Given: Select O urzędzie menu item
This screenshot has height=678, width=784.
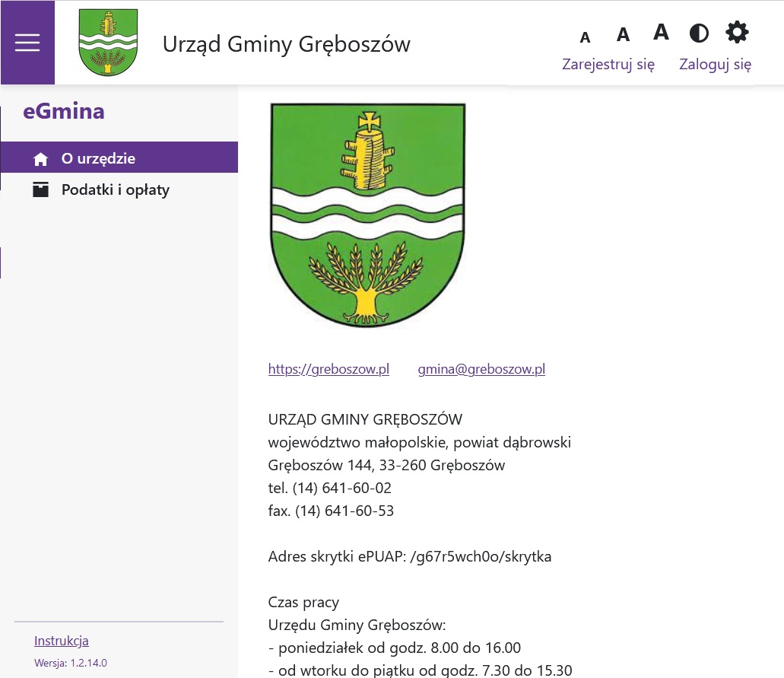Looking at the screenshot, I should click(119, 158).
